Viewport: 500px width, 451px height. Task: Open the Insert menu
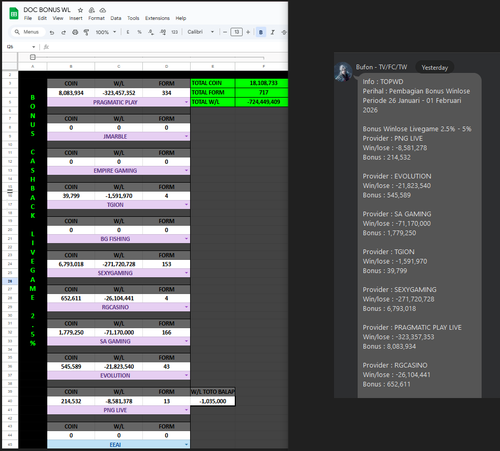tap(76, 18)
